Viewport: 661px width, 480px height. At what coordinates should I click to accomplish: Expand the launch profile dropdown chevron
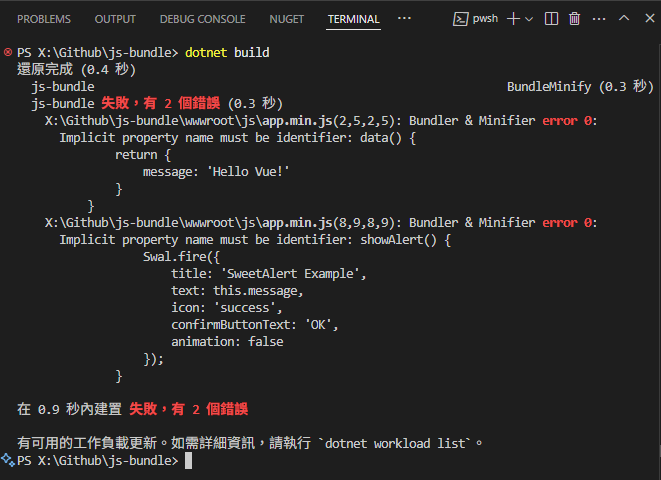click(x=529, y=19)
